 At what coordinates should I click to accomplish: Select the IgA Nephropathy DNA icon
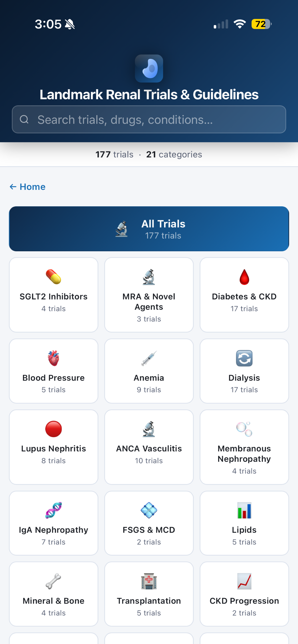tap(53, 510)
